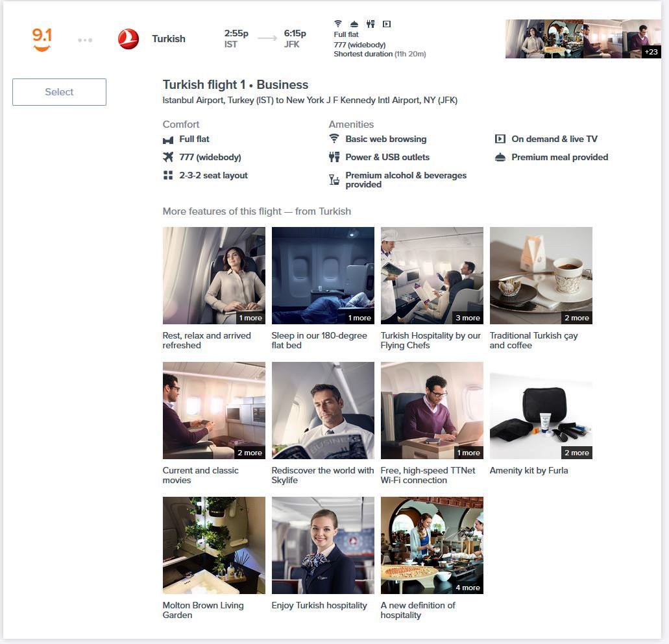The image size is (669, 644).
Task: Click the drinks icon beside Premium alcohol
Action: [334, 180]
